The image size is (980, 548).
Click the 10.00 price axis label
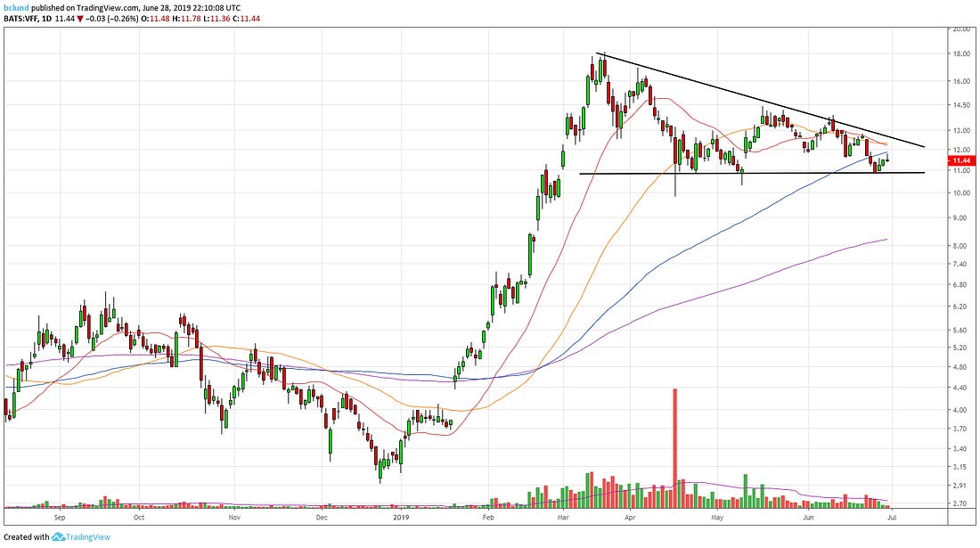[961, 192]
